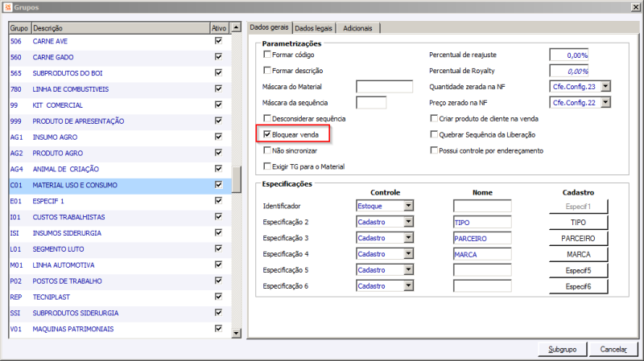644x361 pixels.
Task: Select the SUBPRODUTOS DO BOI row
Action: click(120, 73)
